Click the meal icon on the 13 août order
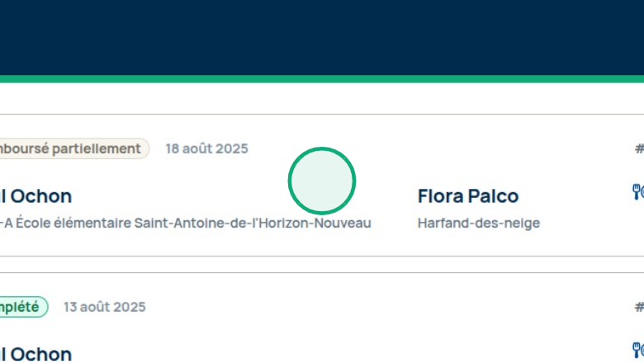This screenshot has height=362, width=644. 637,350
